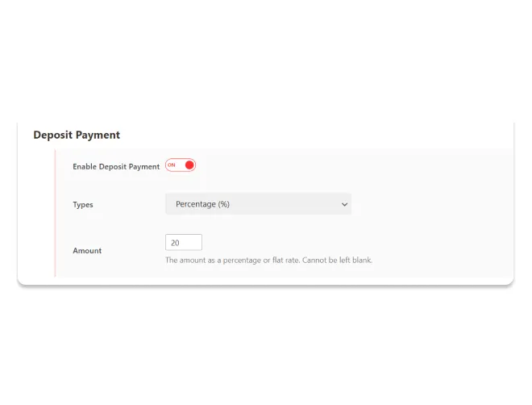The image size is (532, 405).
Task: Click the 'Cannot be left blank' note
Action: pos(337,260)
